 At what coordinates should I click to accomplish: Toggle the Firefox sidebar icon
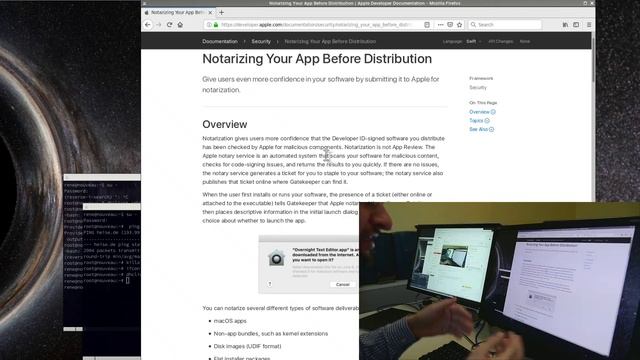[x=576, y=25]
